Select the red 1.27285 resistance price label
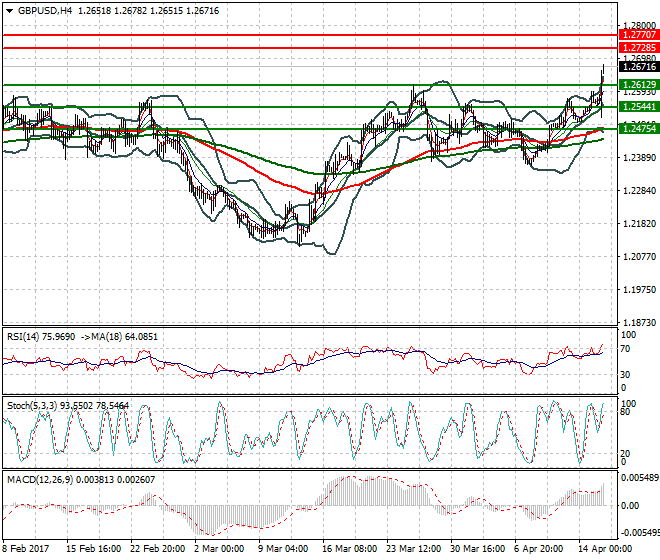 pyautogui.click(x=639, y=48)
